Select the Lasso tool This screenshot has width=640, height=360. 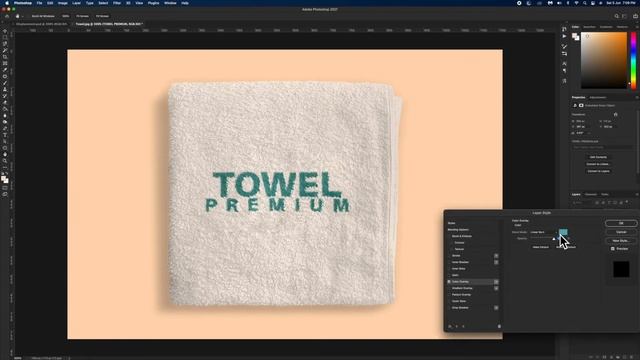(x=5, y=44)
